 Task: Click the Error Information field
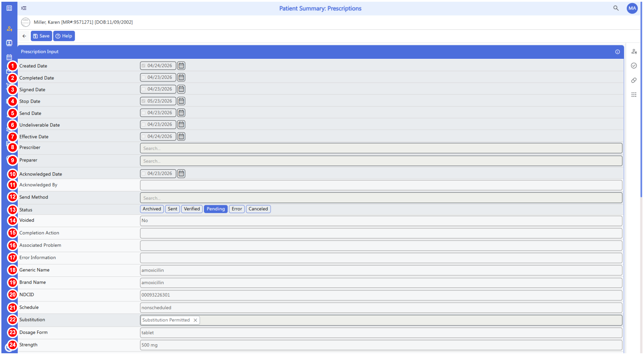coord(381,258)
